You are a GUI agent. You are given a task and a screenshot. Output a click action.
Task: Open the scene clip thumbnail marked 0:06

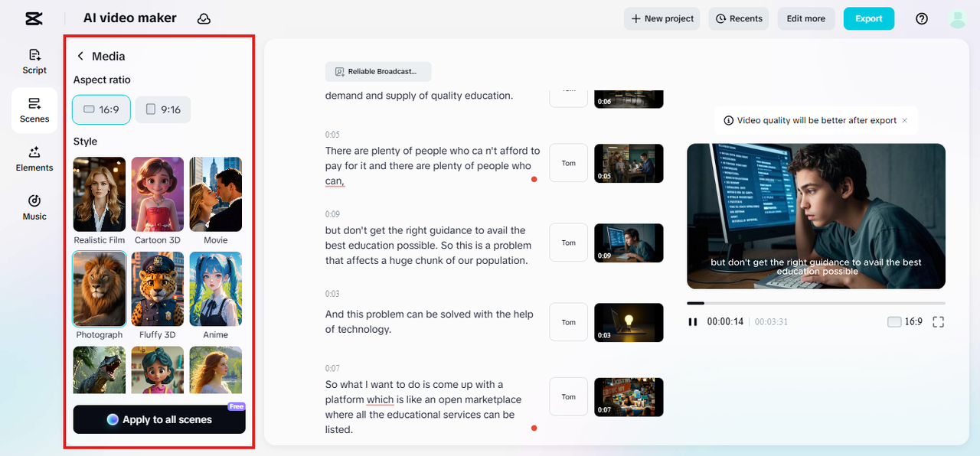pyautogui.click(x=629, y=99)
